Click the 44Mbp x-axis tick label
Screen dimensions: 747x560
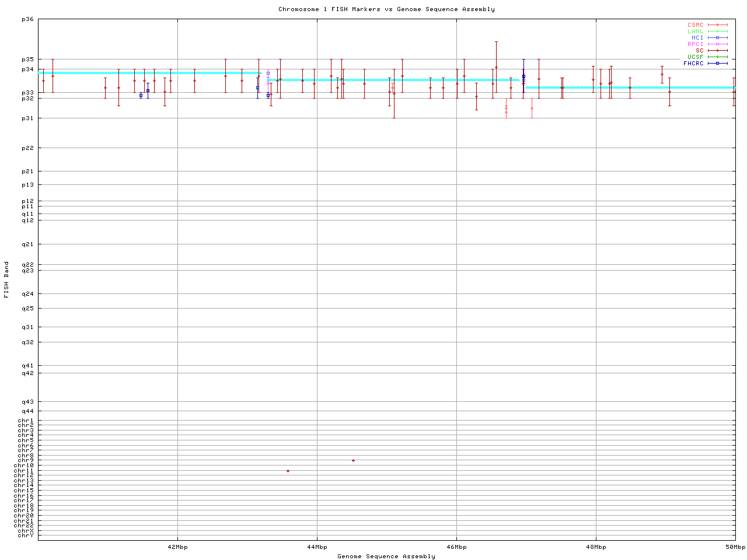tap(317, 547)
